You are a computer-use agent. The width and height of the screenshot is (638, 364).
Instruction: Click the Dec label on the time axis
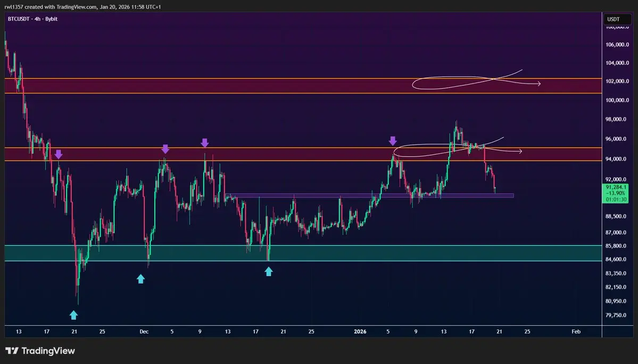[x=144, y=332]
